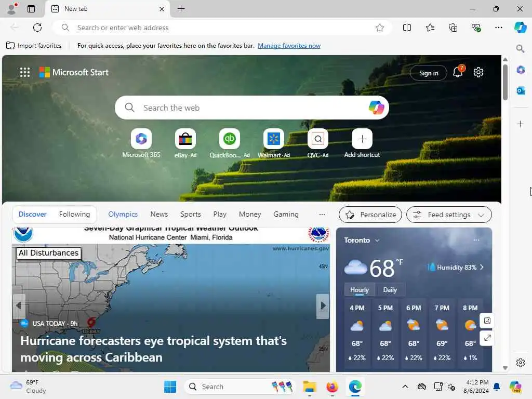This screenshot has width=532, height=399.
Task: Switch to the Following feed tab
Action: pos(75,215)
